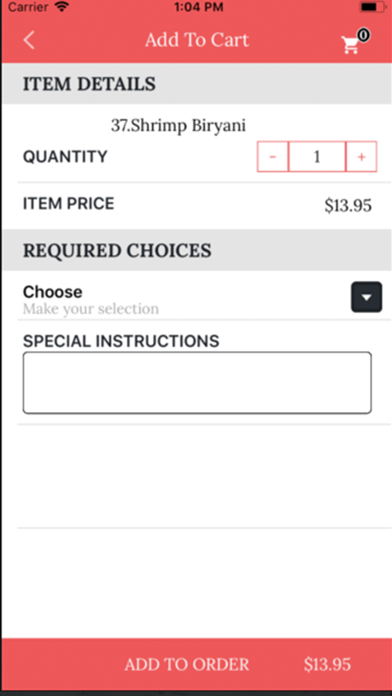
Task: Tap the $13.95 total in bottom bar
Action: tap(328, 664)
